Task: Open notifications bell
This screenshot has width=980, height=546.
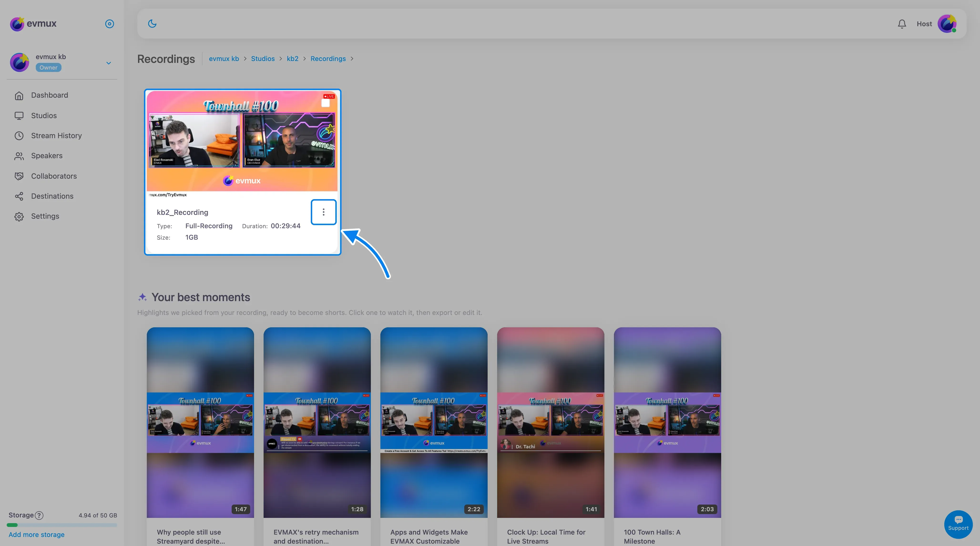Action: coord(902,24)
